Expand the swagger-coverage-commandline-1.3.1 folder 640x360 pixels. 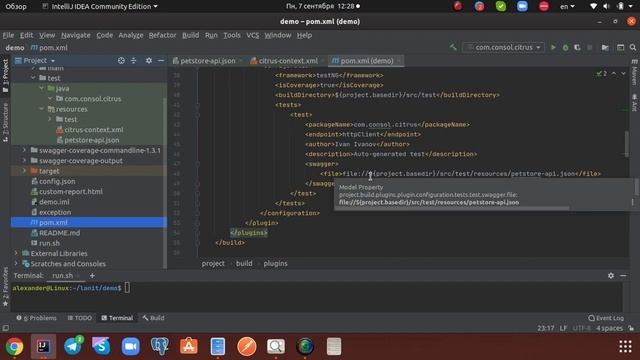coord(24,150)
